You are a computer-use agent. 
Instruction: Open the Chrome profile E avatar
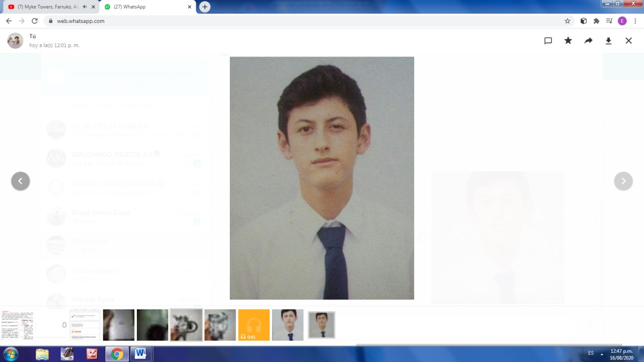click(622, 21)
